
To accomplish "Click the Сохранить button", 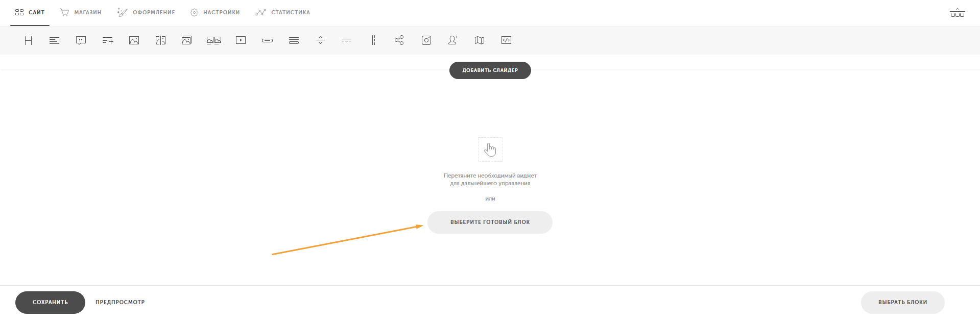I will pyautogui.click(x=50, y=302).
